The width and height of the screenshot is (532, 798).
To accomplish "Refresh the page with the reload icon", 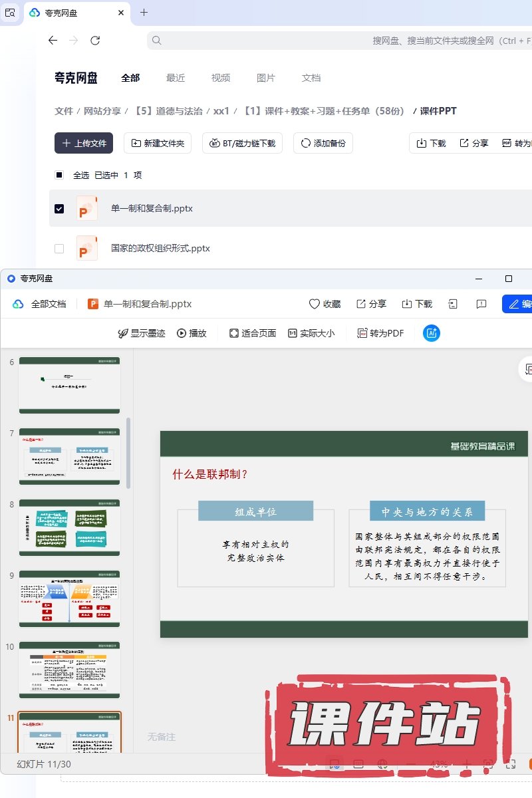I will 95,41.
